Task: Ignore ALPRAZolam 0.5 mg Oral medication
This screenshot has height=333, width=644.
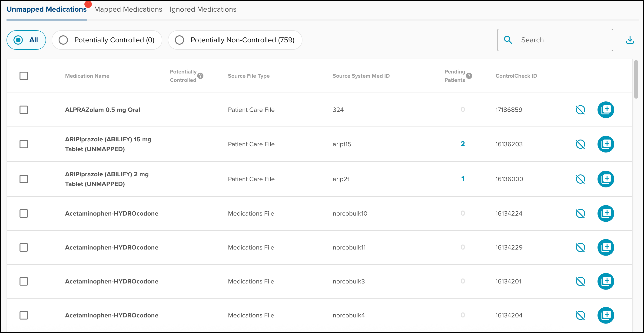Action: coord(580,110)
